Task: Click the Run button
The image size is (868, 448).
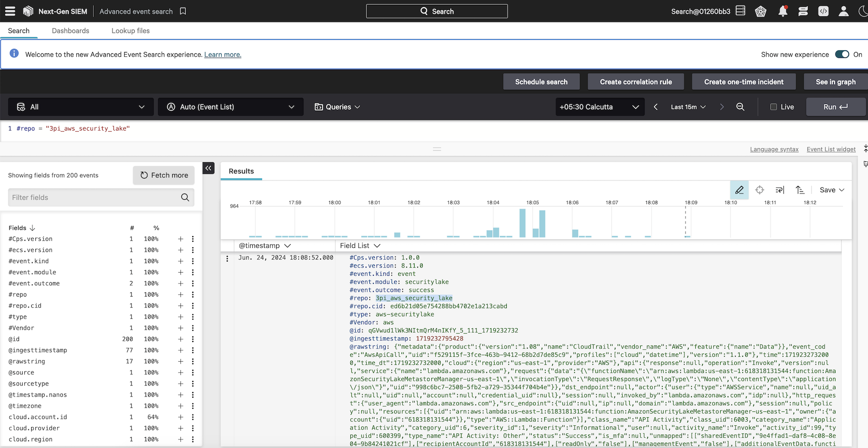Action: [x=835, y=107]
